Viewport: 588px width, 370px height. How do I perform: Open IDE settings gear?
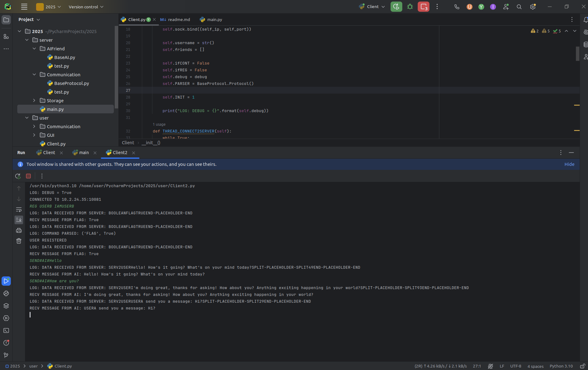(533, 7)
